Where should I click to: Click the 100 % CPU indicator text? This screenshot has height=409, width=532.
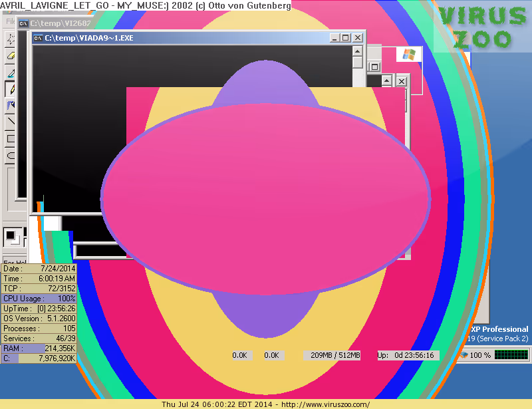pos(480,355)
